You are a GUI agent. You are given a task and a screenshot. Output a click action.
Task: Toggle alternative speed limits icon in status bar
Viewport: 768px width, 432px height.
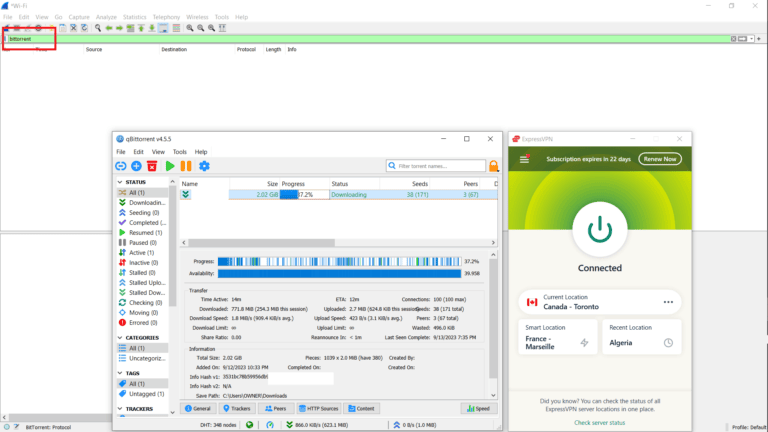pos(270,424)
